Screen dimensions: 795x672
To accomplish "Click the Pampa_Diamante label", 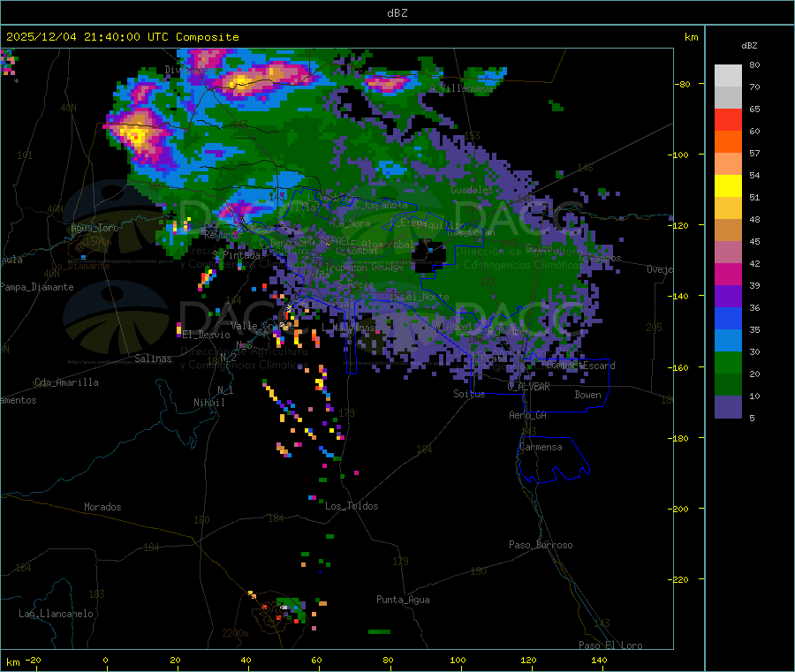I will (37, 287).
